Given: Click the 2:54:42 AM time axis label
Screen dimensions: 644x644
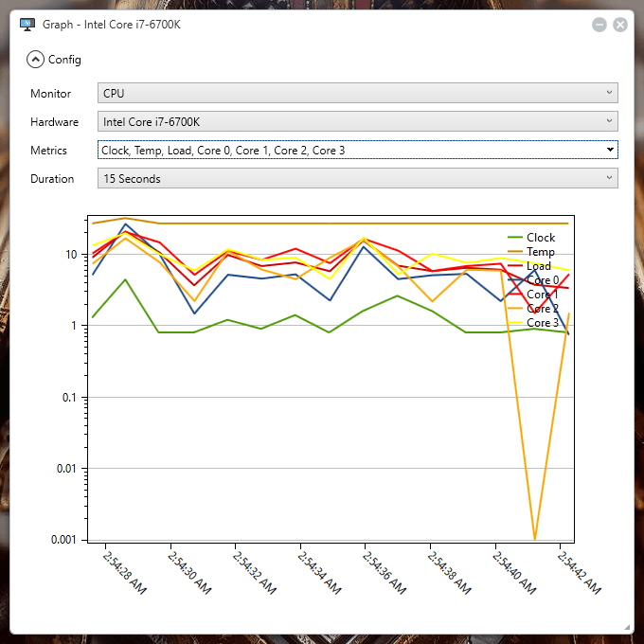Looking at the screenshot, I should 579,573.
